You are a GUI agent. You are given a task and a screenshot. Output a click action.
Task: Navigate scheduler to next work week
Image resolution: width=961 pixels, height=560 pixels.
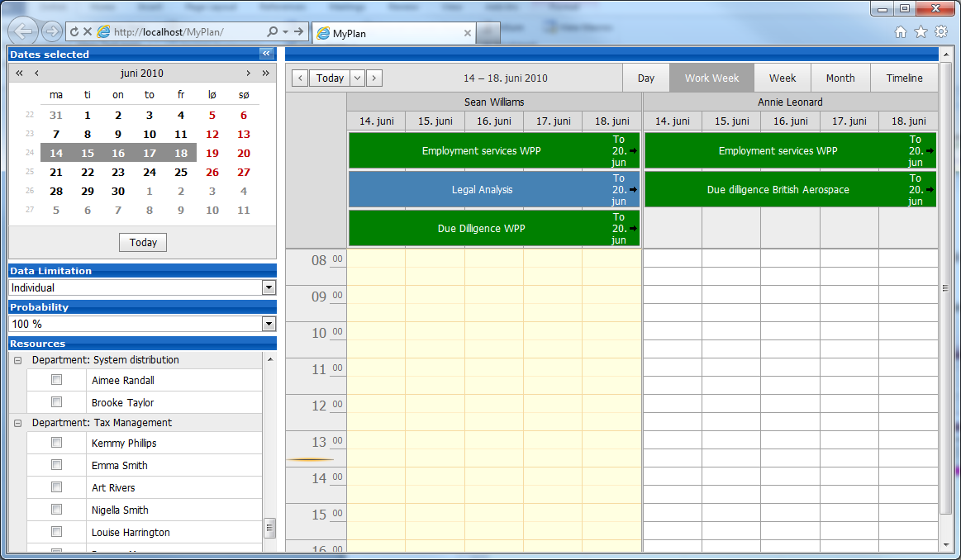tap(374, 78)
